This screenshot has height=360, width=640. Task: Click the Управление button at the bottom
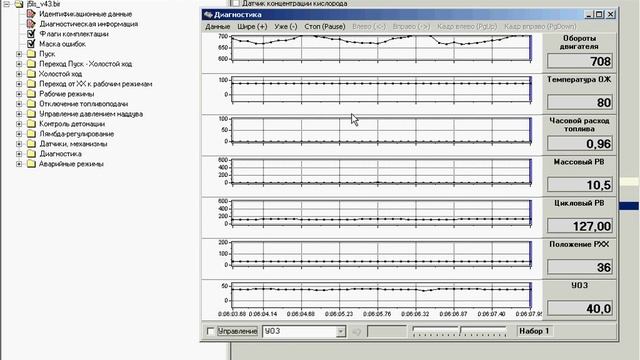click(x=237, y=331)
